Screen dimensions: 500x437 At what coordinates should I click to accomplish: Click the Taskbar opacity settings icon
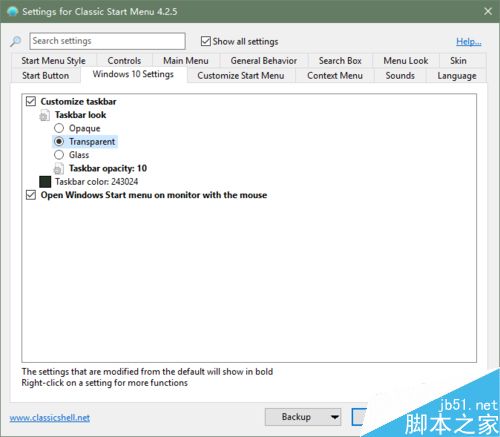click(x=59, y=169)
